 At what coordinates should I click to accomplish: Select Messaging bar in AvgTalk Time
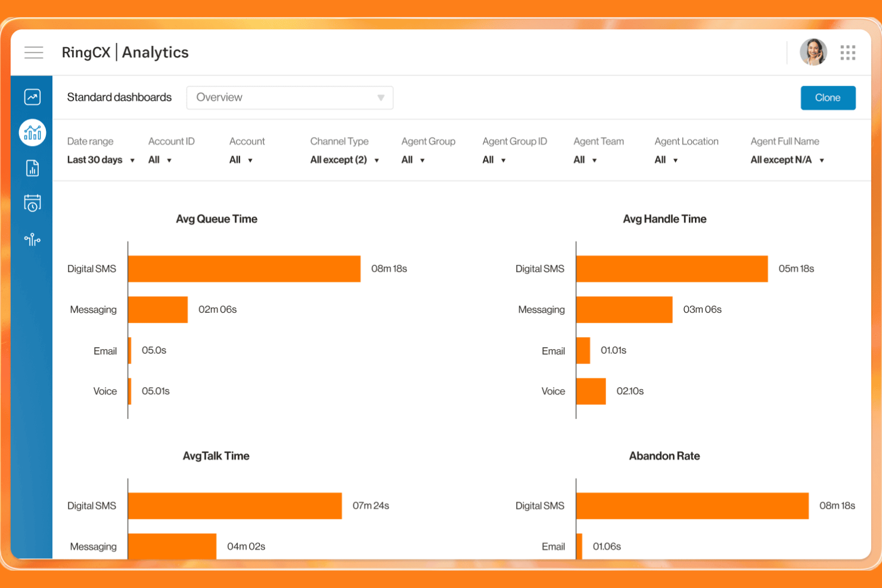pos(172,546)
